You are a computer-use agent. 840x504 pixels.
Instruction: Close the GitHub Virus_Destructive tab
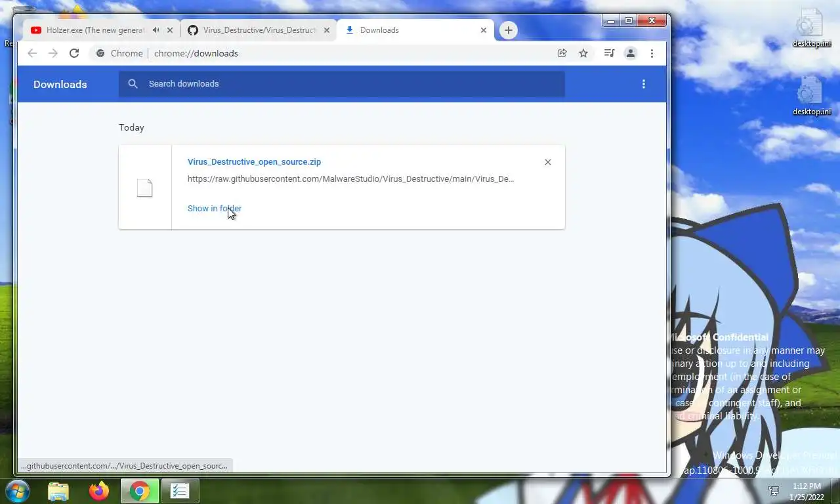[327, 30]
